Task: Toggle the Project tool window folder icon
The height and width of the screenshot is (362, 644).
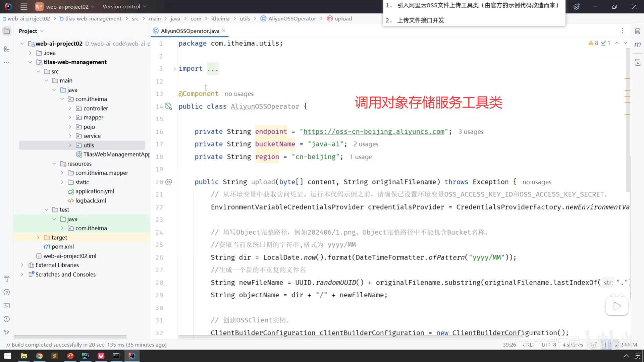Action: pos(6,31)
